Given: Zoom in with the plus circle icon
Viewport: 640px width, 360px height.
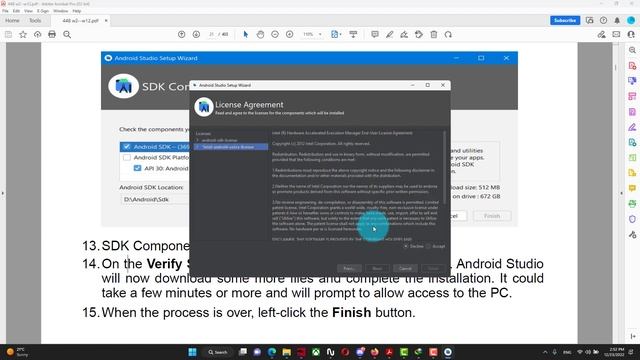Looking at the screenshot, I should tap(290, 35).
